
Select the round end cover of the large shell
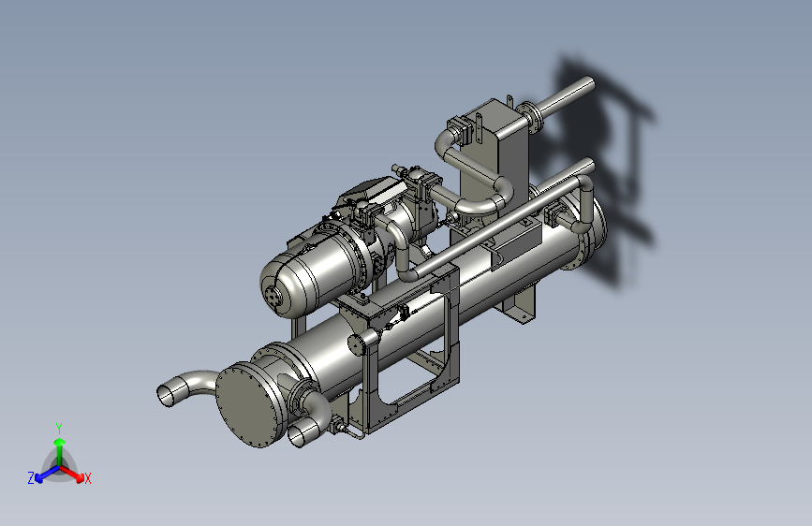249,404
